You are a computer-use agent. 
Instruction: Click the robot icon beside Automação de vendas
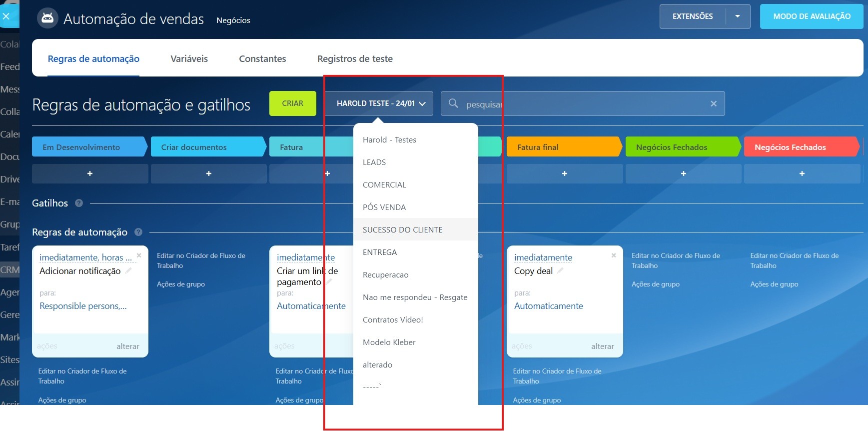[x=47, y=18]
